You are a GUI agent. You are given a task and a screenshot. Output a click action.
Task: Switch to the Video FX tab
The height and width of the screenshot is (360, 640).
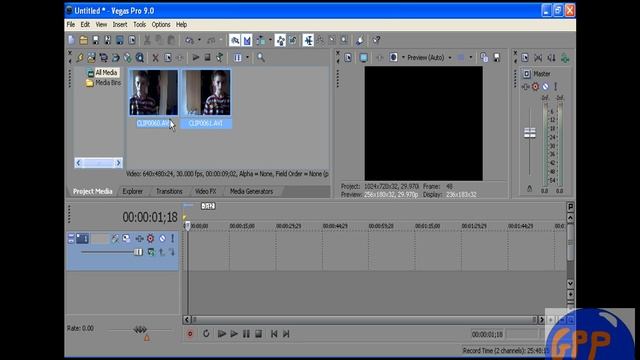205,191
